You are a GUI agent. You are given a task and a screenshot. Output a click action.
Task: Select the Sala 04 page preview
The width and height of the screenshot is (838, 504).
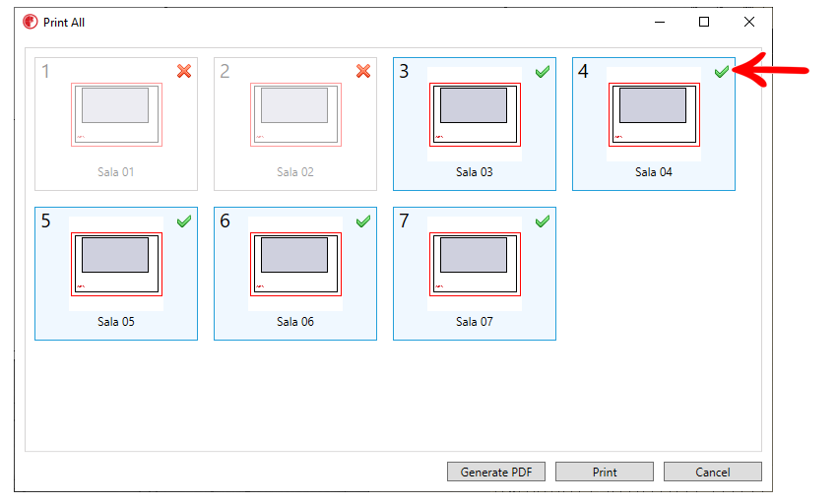(x=654, y=114)
